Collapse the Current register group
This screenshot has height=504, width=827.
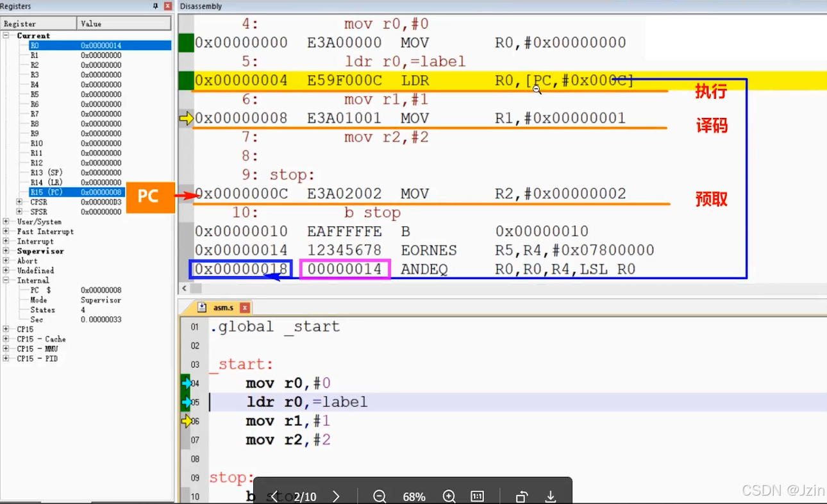click(x=6, y=35)
